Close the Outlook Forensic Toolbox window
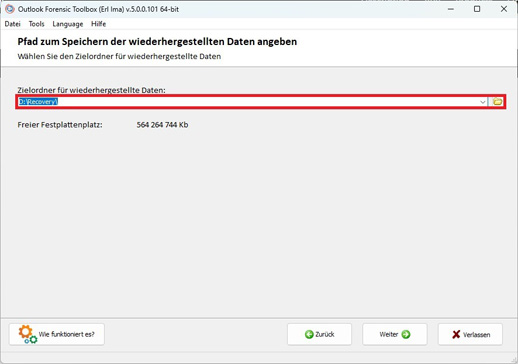The width and height of the screenshot is (518, 364). (x=504, y=9)
